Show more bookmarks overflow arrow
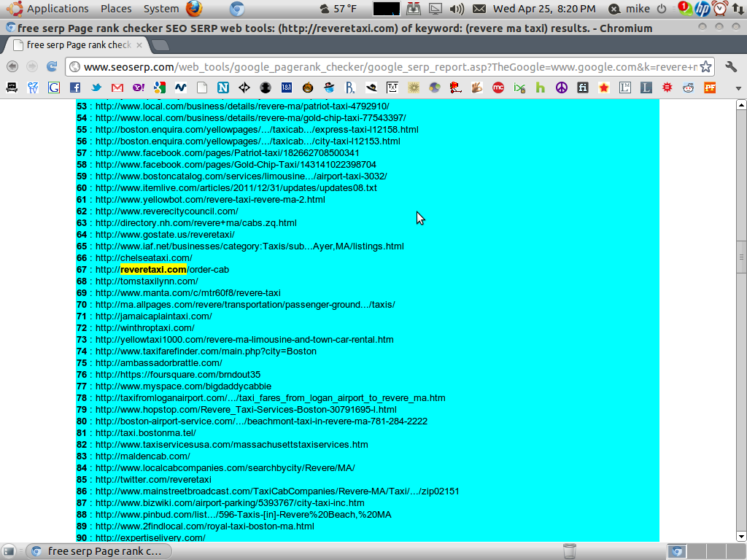The height and width of the screenshot is (560, 747). 738,88
